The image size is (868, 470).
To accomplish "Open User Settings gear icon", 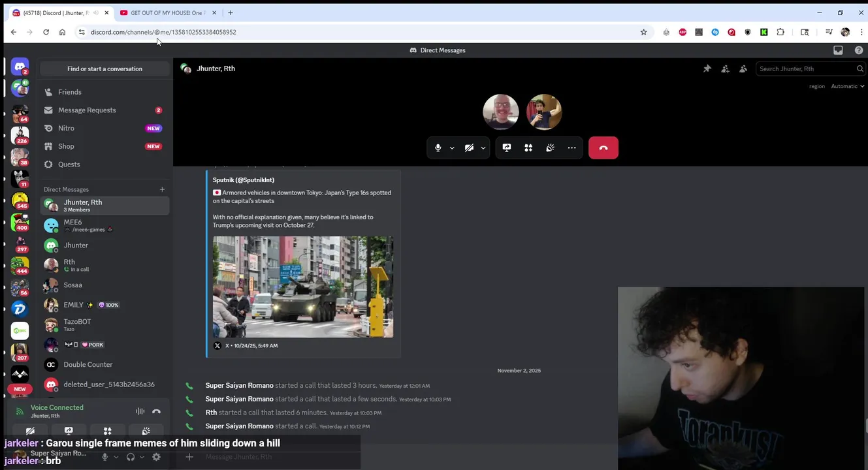I will pyautogui.click(x=156, y=457).
